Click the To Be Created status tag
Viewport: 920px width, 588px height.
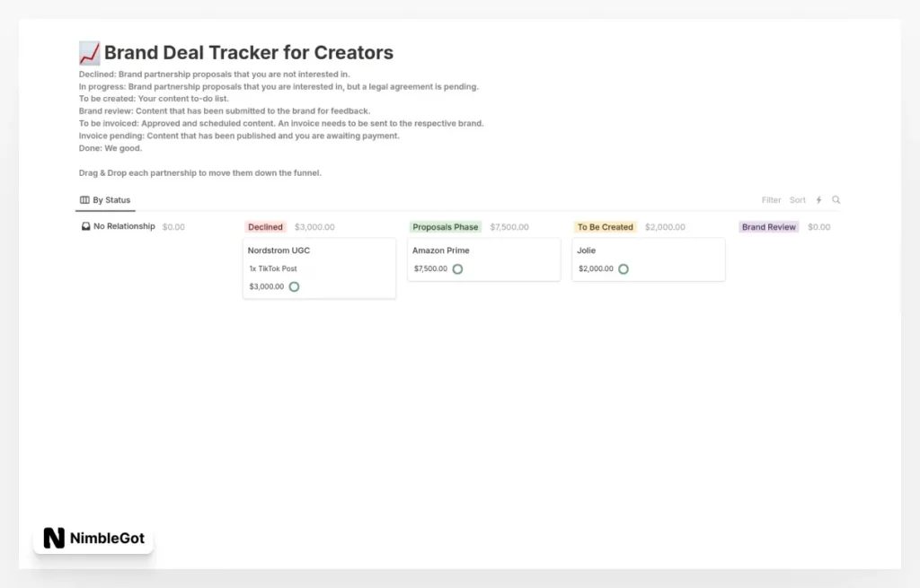click(605, 227)
